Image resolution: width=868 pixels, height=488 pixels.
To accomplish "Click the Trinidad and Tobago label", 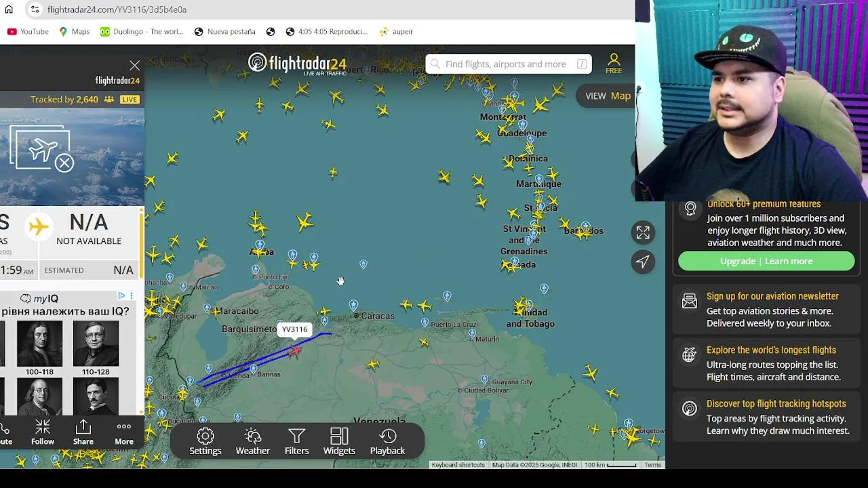I will tap(530, 319).
